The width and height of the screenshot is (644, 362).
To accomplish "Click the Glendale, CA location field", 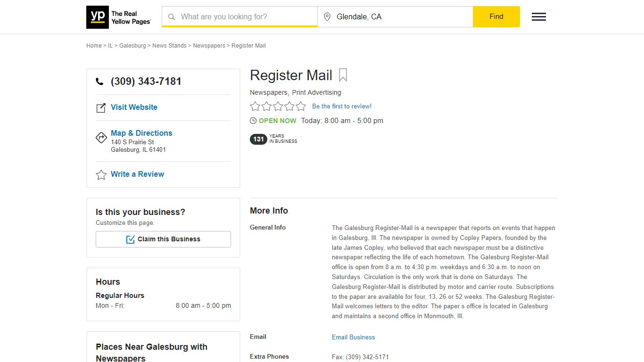I will 395,16.
